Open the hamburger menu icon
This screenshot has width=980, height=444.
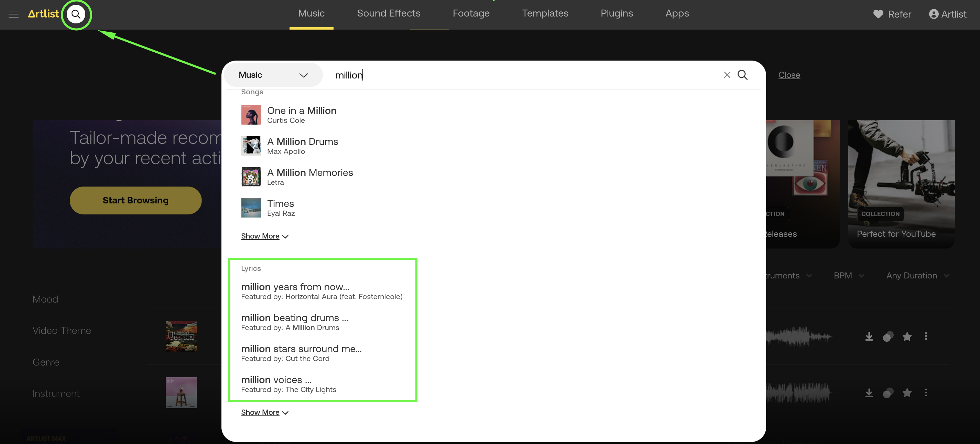(x=14, y=14)
